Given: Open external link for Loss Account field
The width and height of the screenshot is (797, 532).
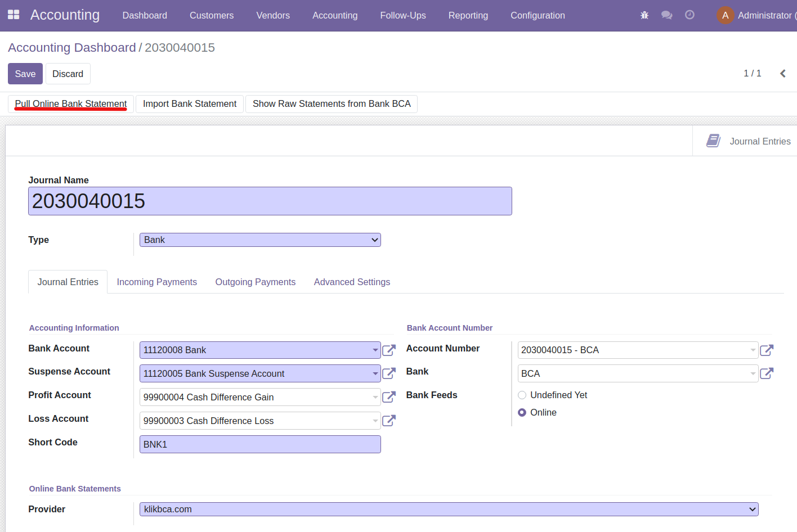Looking at the screenshot, I should (389, 421).
